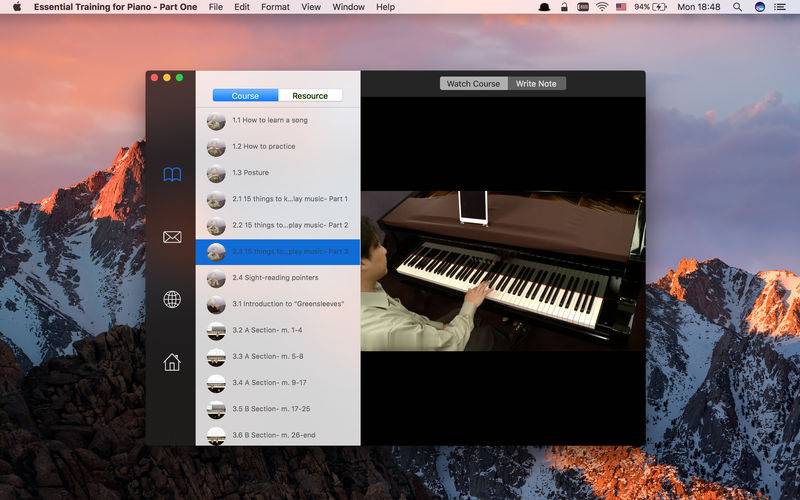
Task: Click thumbnail of lesson 1.3 Posture
Action: tap(216, 173)
